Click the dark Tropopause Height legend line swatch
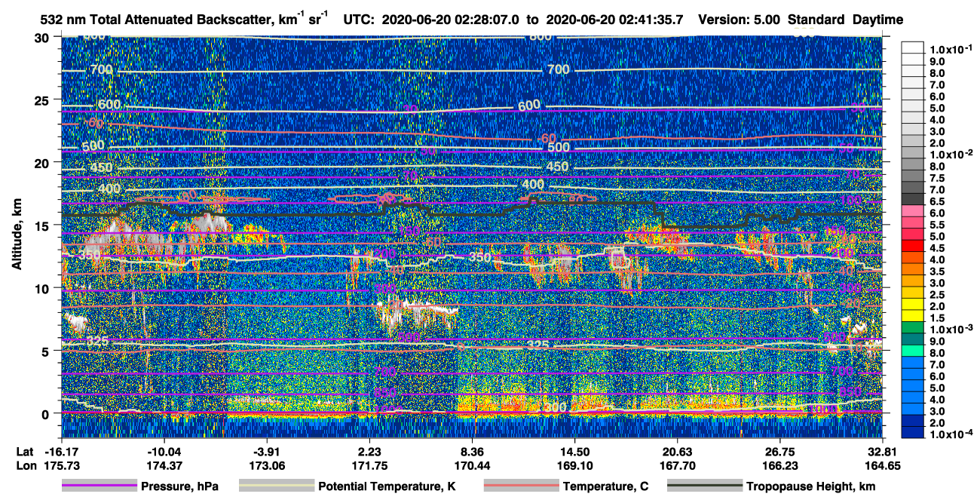 pyautogui.click(x=705, y=486)
